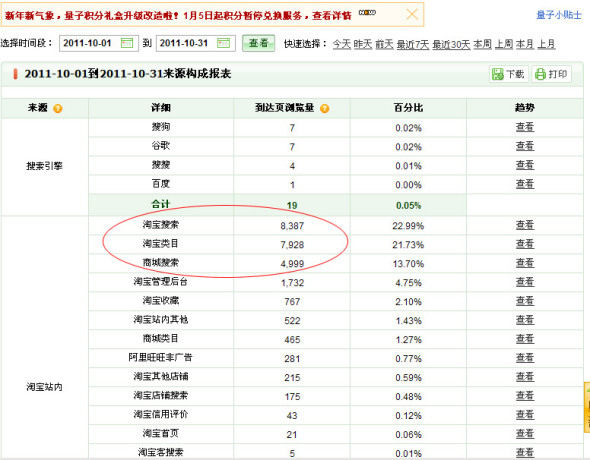Click the 下载 download icon button
Image resolution: width=590 pixels, height=460 pixels.
(x=508, y=74)
